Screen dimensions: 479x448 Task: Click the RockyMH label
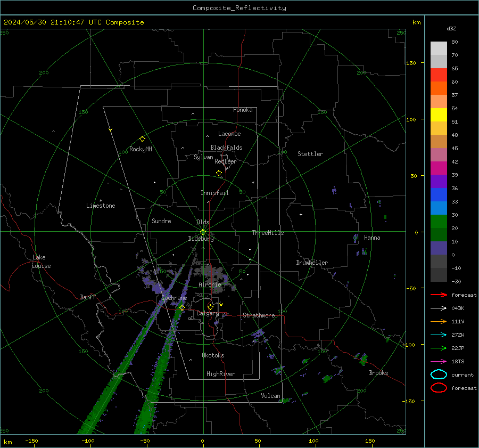pyautogui.click(x=141, y=149)
